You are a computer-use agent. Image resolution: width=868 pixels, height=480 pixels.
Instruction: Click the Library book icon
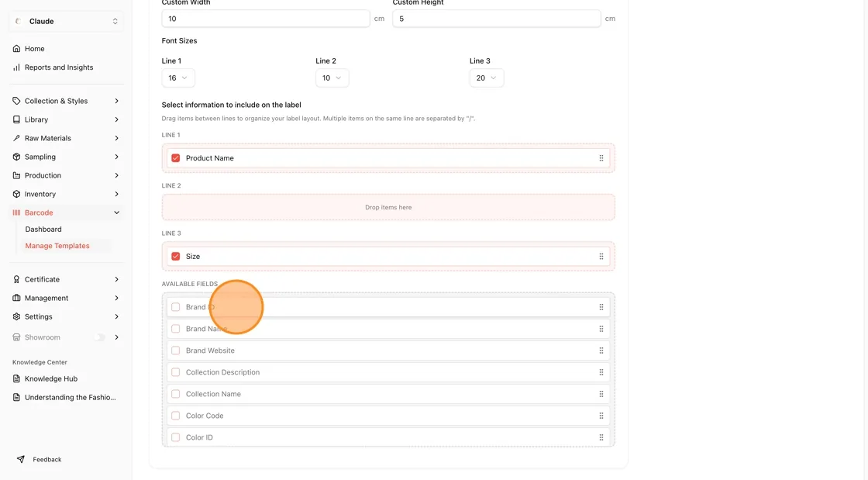(x=16, y=119)
